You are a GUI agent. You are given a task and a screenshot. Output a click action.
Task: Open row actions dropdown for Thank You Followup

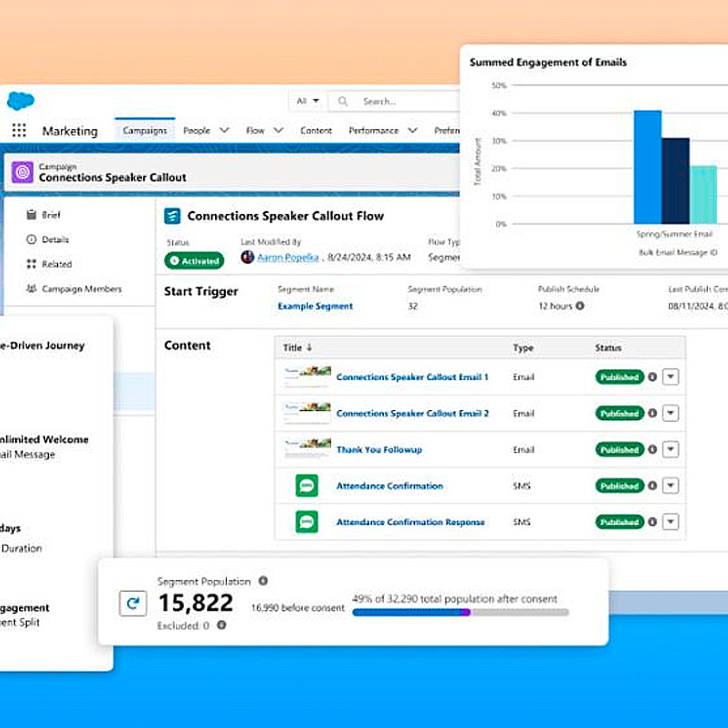click(671, 449)
